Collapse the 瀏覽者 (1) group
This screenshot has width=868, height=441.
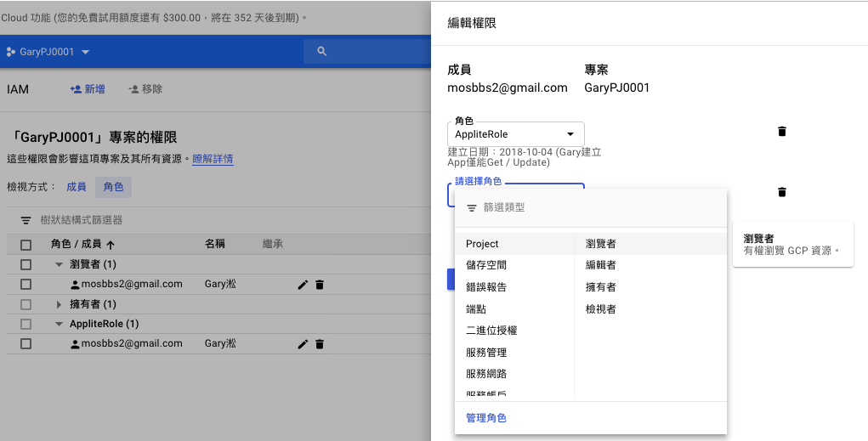click(59, 264)
